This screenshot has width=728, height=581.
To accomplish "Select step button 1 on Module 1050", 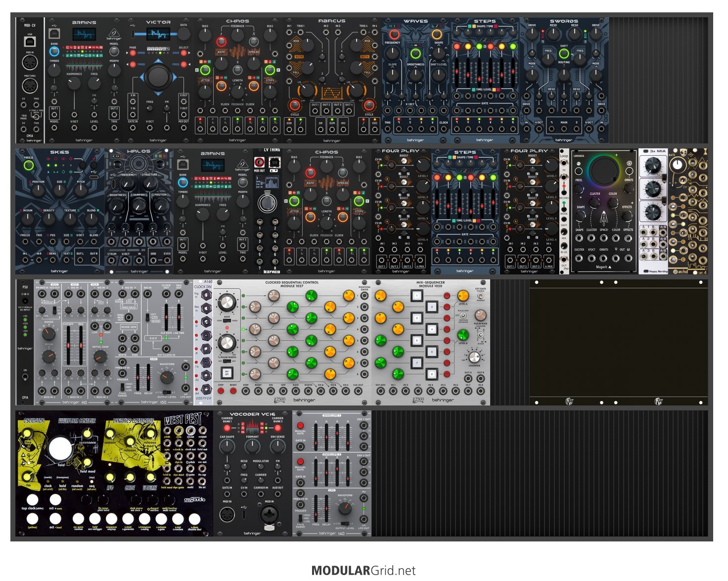I will (x=416, y=296).
